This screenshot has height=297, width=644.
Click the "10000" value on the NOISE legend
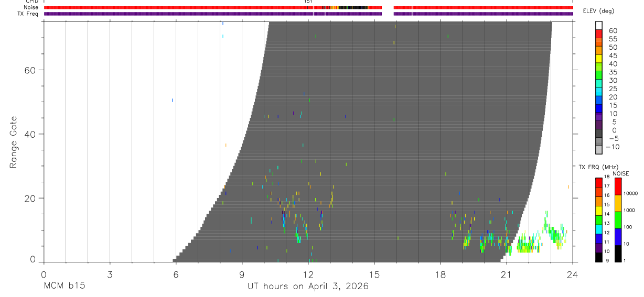point(632,193)
